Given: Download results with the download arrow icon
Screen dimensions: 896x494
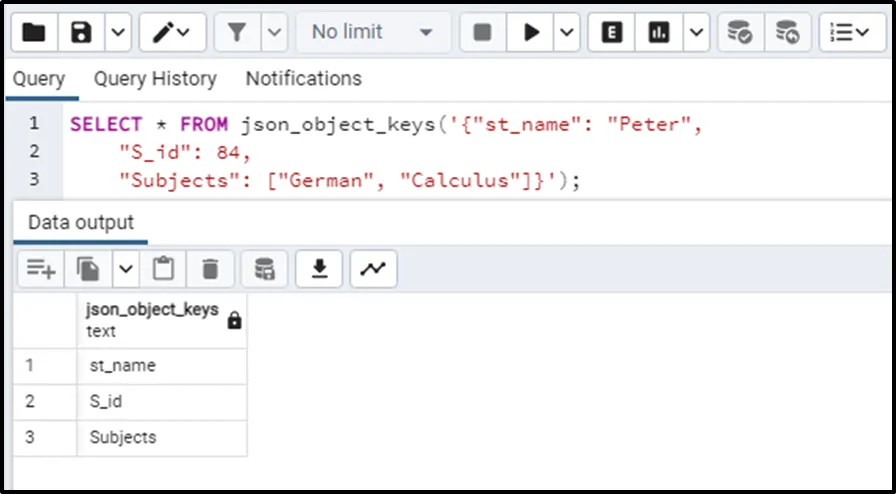Looking at the screenshot, I should (320, 268).
